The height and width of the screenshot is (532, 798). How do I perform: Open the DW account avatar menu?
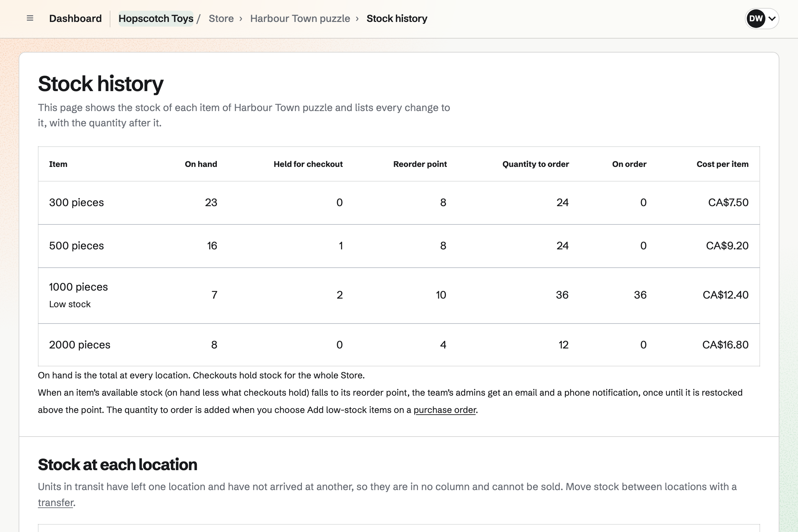click(762, 18)
